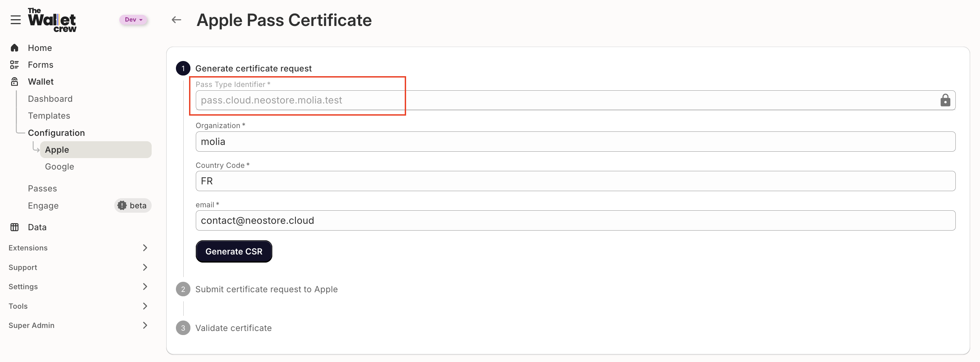The width and height of the screenshot is (980, 362).
Task: Select the Wallet lock icon
Action: click(x=14, y=81)
